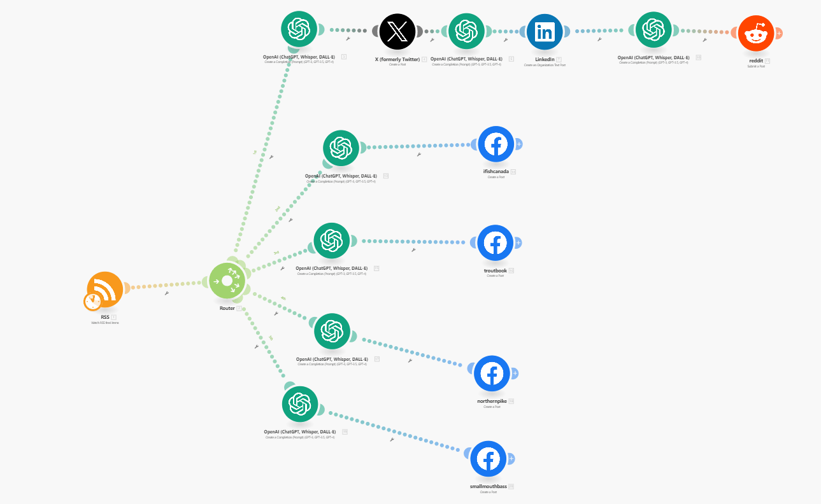The image size is (821, 504).
Task: Open filter wrench on Router's 4th route
Action: [x=276, y=313]
